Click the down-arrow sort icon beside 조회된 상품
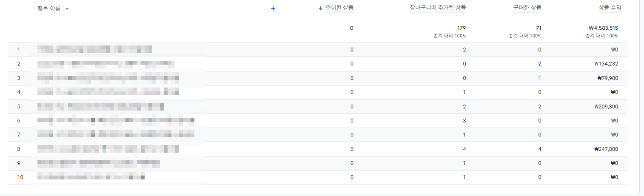 (x=321, y=8)
